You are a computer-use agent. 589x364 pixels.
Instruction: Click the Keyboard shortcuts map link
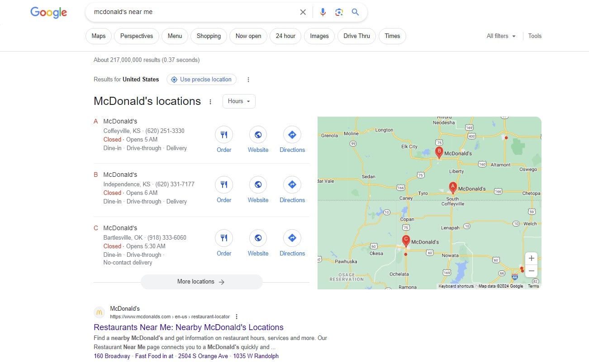click(456, 286)
